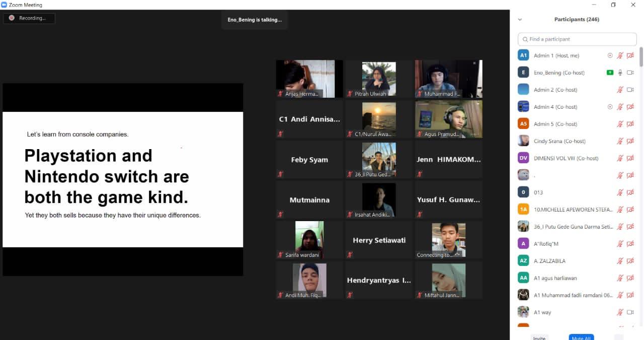Click inside the Find a participant search field
The height and width of the screenshot is (340, 644).
tap(577, 39)
